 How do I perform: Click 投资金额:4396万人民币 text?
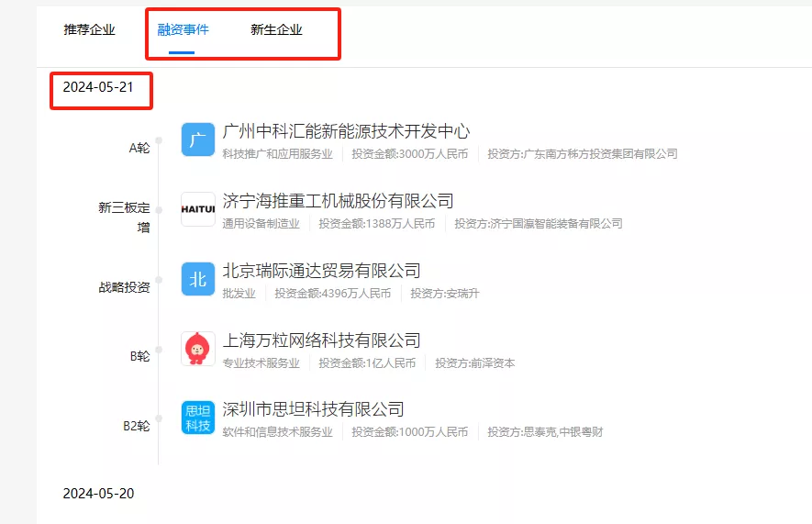point(332,294)
